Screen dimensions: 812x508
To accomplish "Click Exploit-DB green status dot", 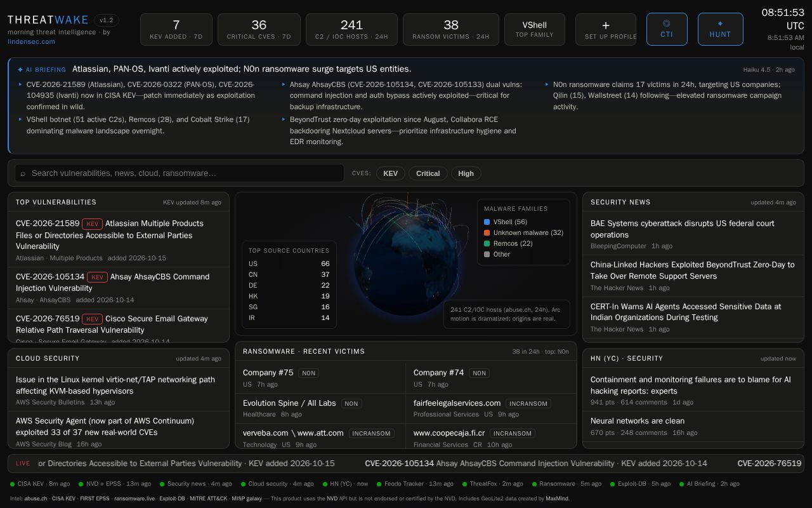I will [x=613, y=485].
